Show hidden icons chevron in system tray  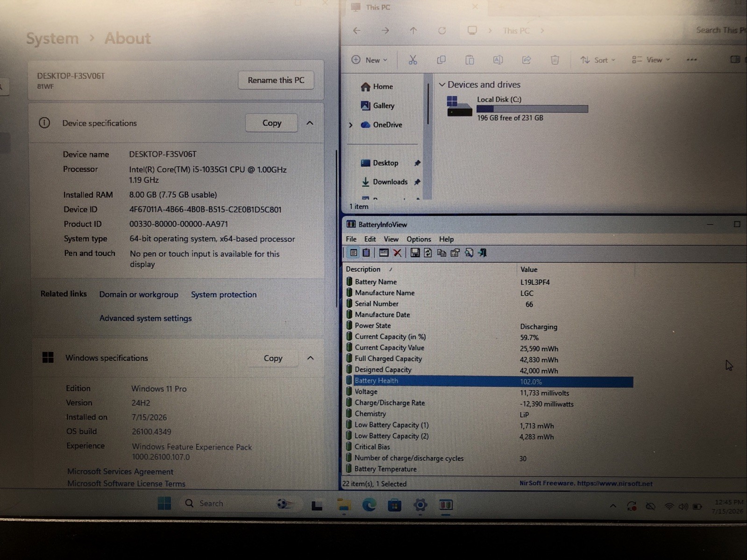coord(613,506)
